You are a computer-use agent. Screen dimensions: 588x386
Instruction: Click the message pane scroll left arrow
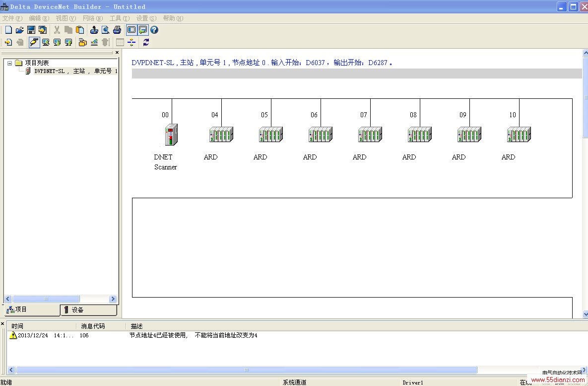tap(11, 370)
